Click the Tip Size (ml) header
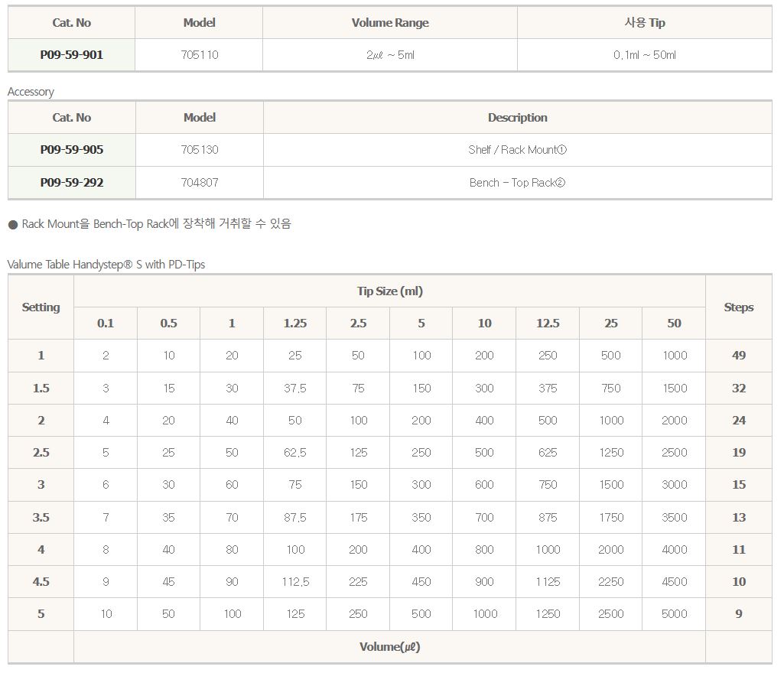Viewport: 784px width, 673px height. coord(389,291)
